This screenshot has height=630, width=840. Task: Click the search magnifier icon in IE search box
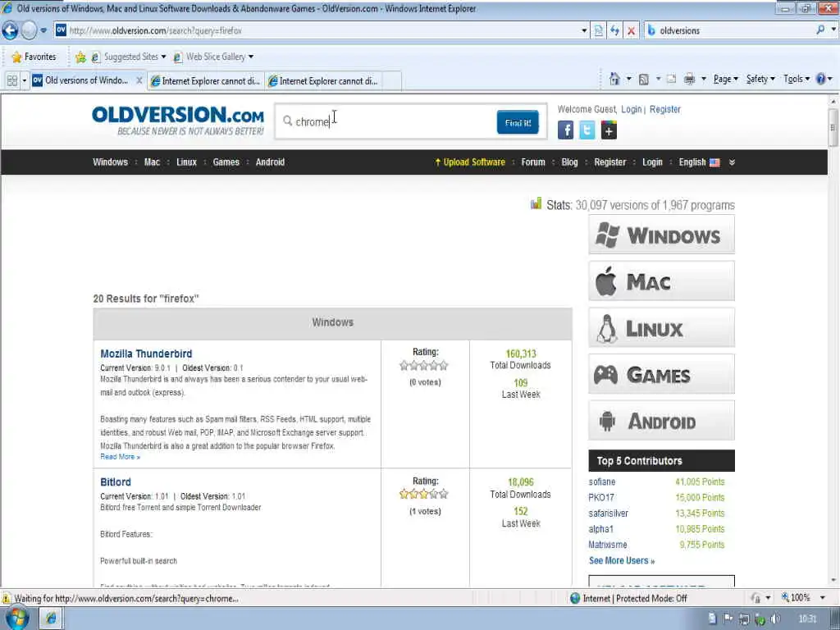[x=820, y=30]
